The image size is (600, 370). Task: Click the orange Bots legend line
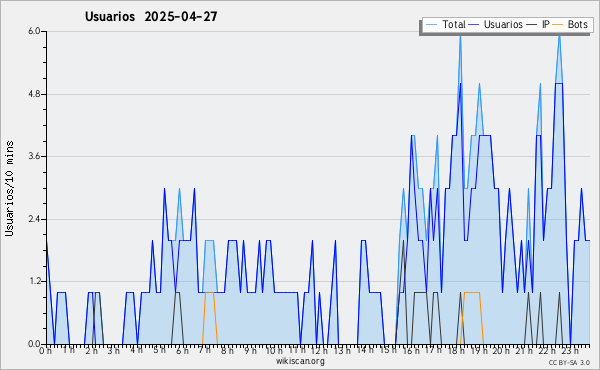pos(558,24)
